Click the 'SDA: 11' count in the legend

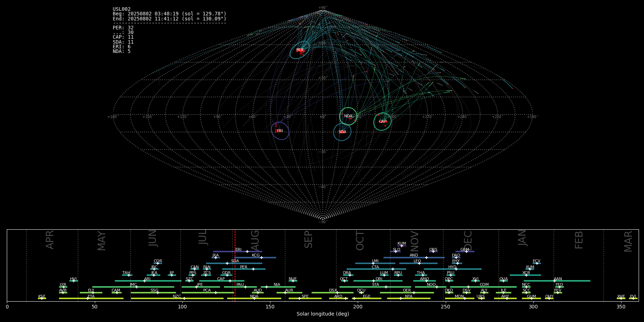(123, 42)
